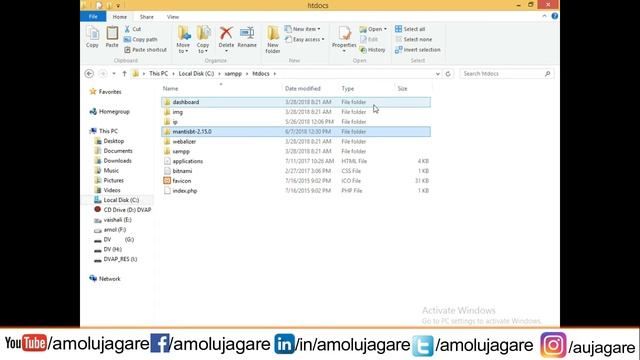Image resolution: width=640 pixels, height=360 pixels.
Task: Open Documents in the navigation pane
Action: 113,151
